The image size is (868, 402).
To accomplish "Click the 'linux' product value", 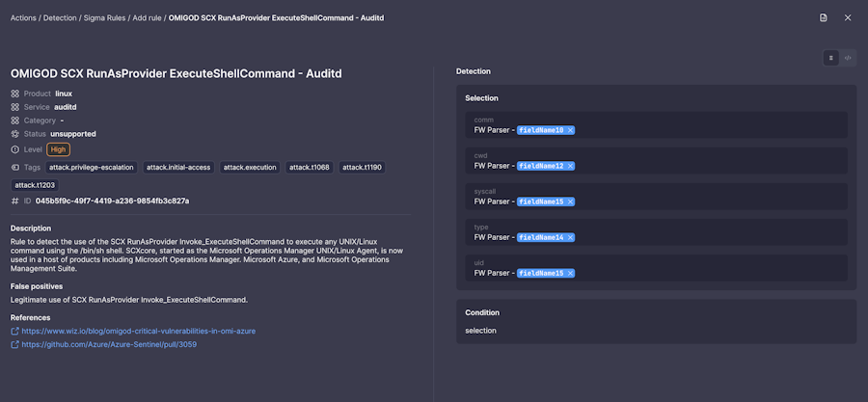I will tap(64, 94).
